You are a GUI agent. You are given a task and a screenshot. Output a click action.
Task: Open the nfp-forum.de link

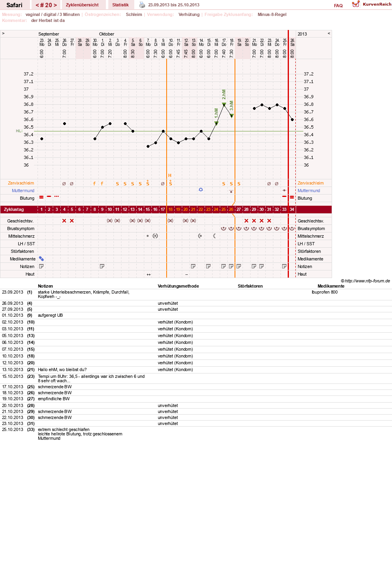pyautogui.click(x=365, y=281)
